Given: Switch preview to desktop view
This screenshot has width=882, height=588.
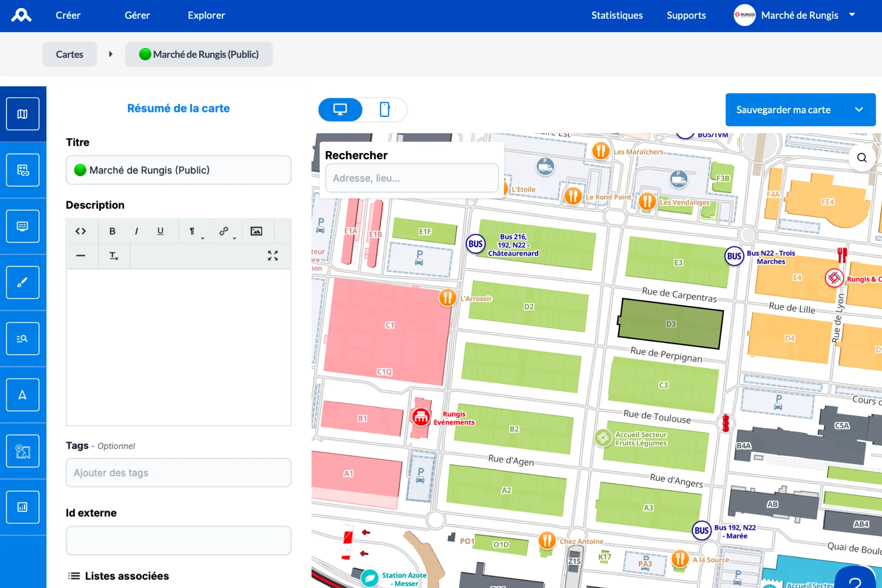Looking at the screenshot, I should pyautogui.click(x=340, y=110).
